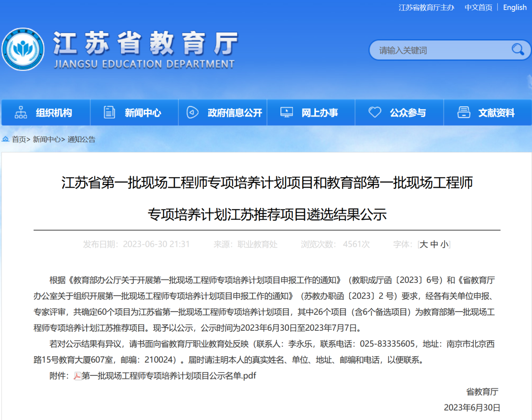Set font size to 小
Image resolution: width=532 pixels, height=420 pixels.
445,244
